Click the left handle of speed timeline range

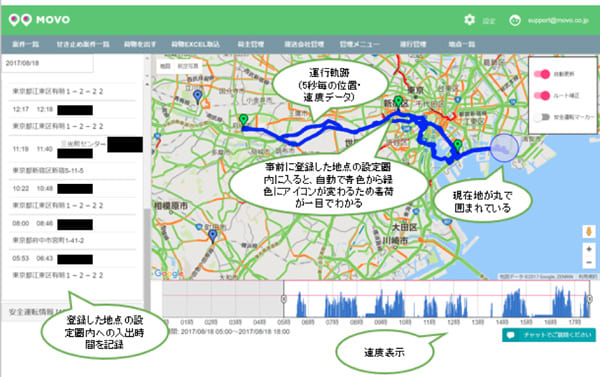click(284, 299)
